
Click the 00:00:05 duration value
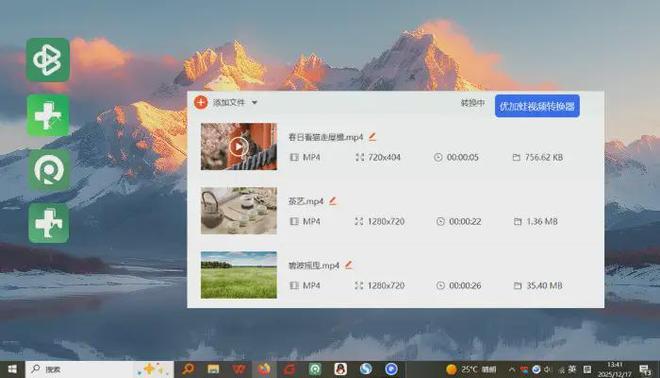point(463,157)
